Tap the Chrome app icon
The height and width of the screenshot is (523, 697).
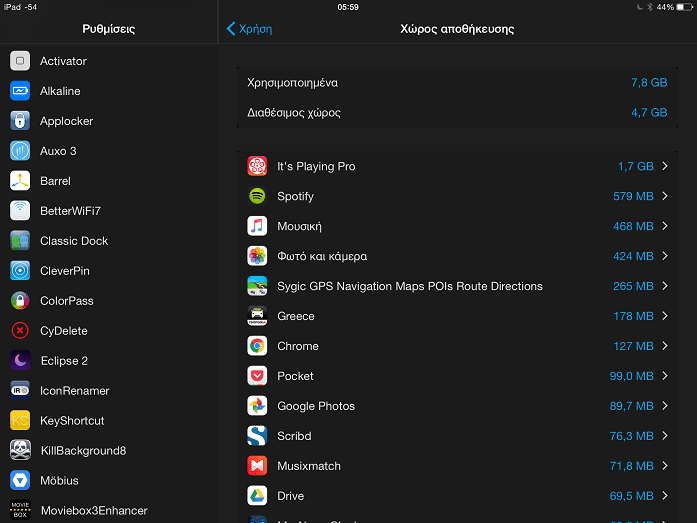(257, 346)
